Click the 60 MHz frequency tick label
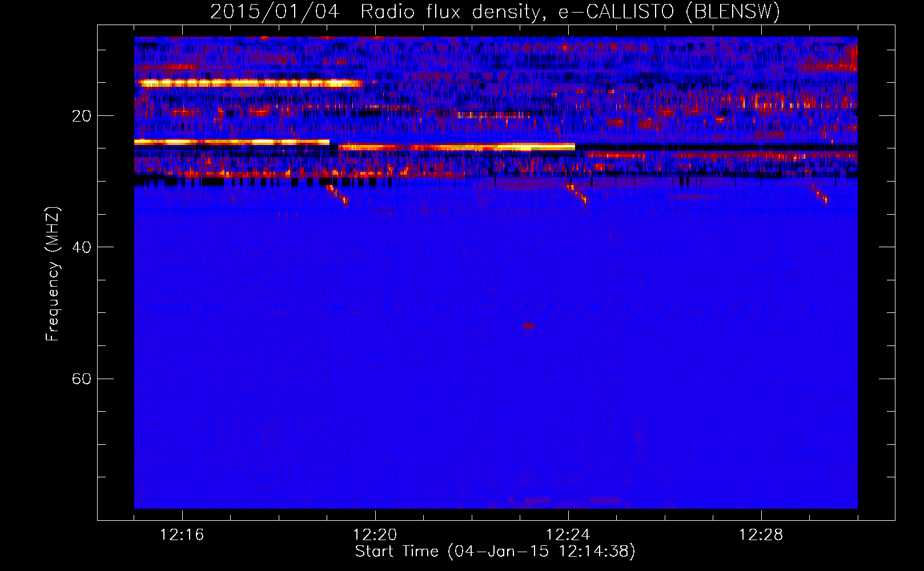This screenshot has width=924, height=571. point(82,379)
